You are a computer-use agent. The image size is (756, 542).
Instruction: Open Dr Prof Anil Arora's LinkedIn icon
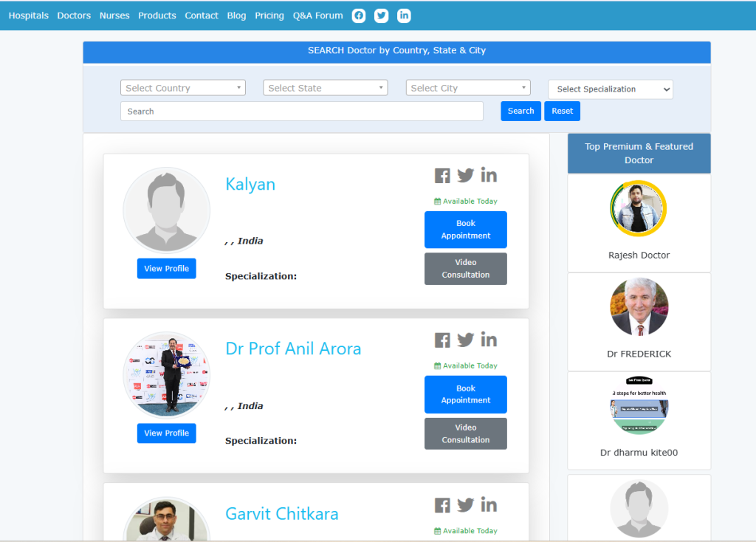489,340
